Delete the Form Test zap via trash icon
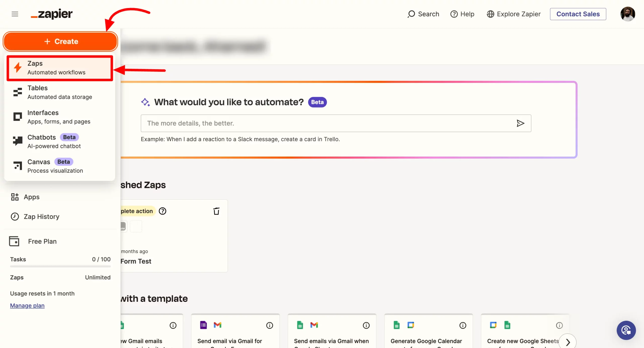Viewport: 644px width, 348px height. (216, 211)
